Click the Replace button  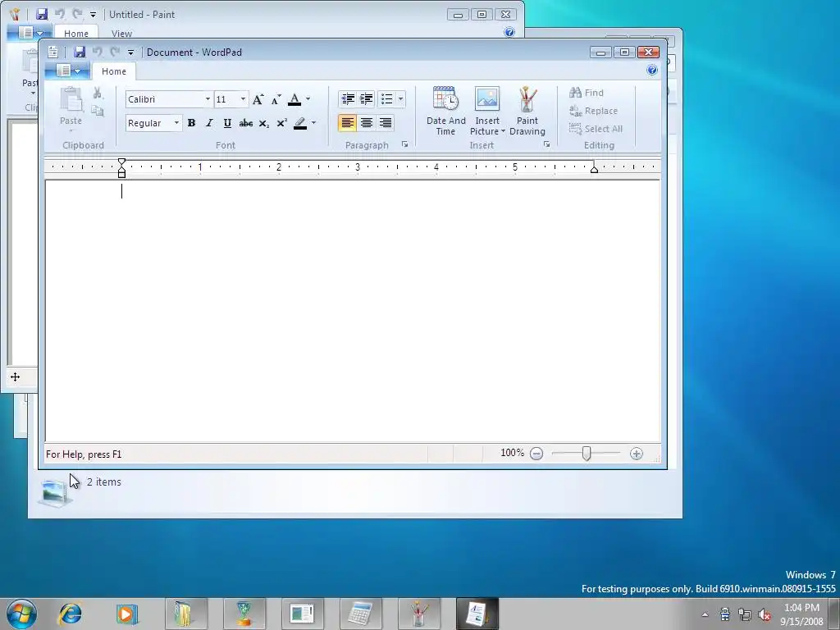point(594,111)
